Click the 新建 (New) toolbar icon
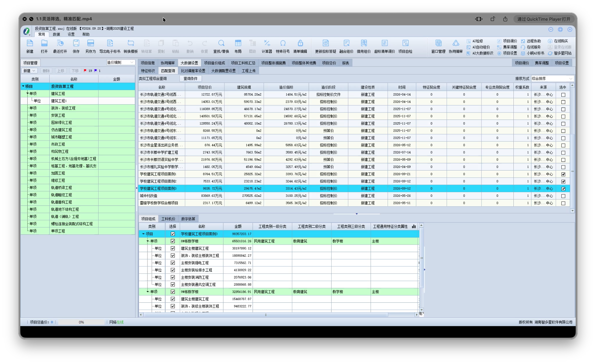596x364 pixels. tap(30, 46)
